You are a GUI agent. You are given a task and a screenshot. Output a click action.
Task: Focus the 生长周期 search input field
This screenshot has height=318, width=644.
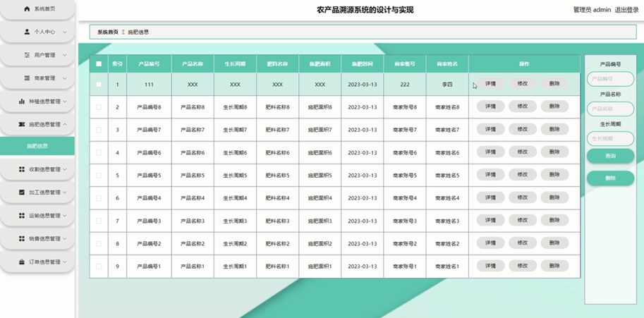[610, 139]
